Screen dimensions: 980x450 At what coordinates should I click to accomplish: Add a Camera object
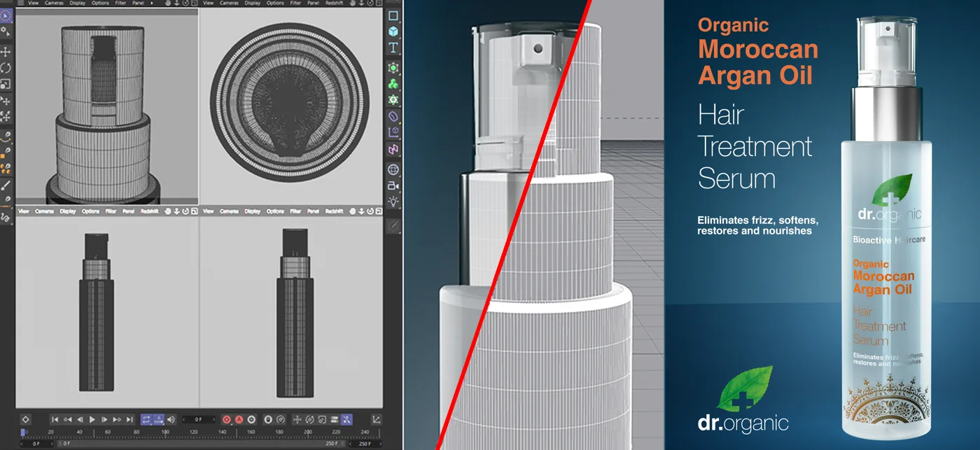(393, 185)
